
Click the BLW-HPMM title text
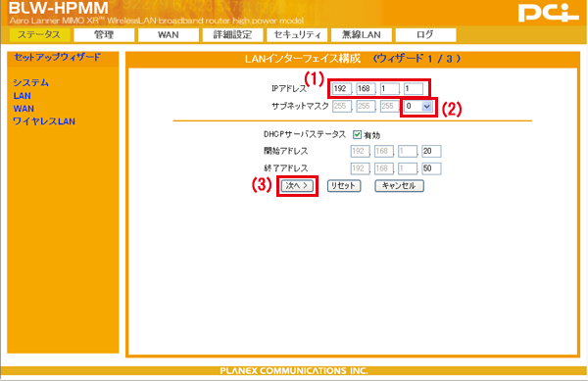(x=58, y=8)
